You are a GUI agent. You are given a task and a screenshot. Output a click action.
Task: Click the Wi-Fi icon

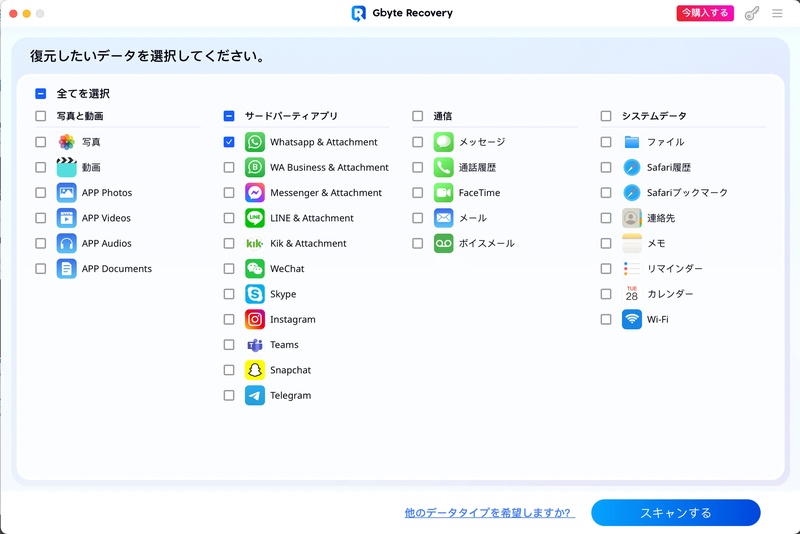(x=632, y=319)
